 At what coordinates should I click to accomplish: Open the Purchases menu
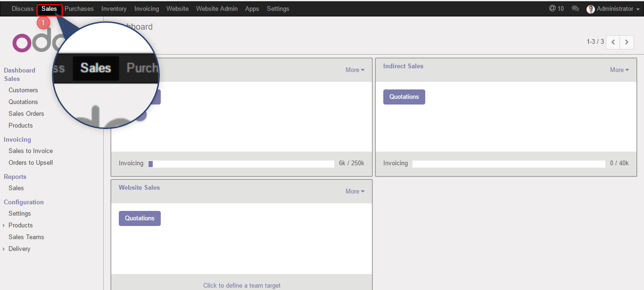[x=79, y=9]
